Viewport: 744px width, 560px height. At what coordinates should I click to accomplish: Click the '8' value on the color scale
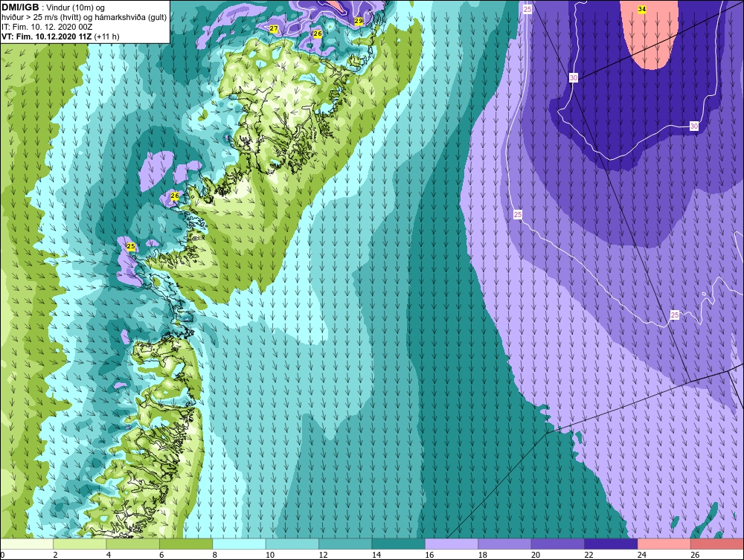click(x=215, y=555)
